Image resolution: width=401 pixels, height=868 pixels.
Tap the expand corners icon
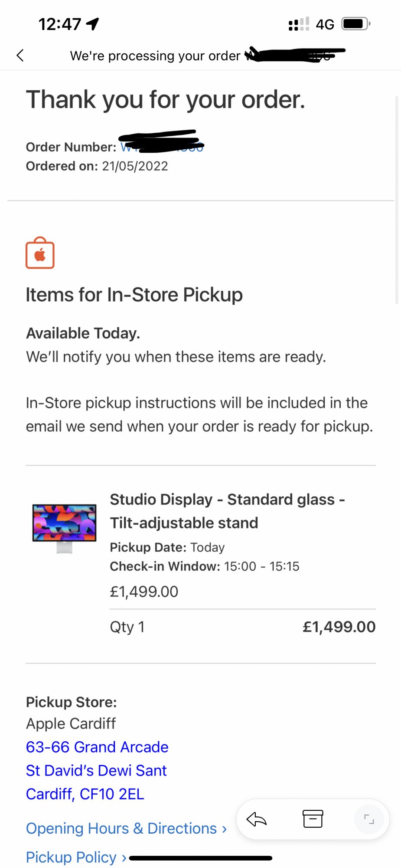(369, 819)
